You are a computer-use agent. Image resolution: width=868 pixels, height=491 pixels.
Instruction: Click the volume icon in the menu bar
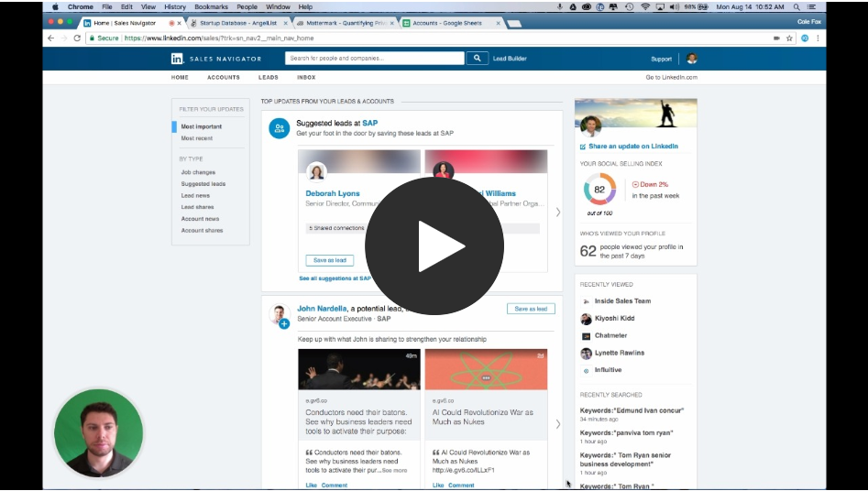click(x=675, y=7)
